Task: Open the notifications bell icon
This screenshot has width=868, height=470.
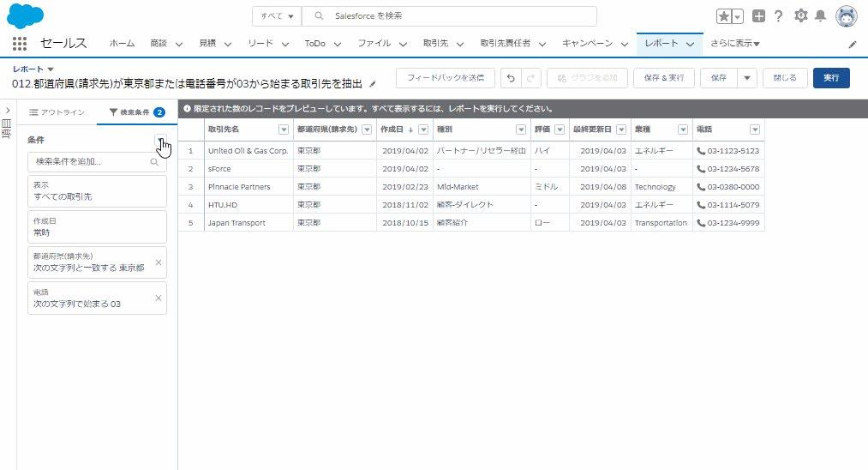Action: tap(820, 15)
